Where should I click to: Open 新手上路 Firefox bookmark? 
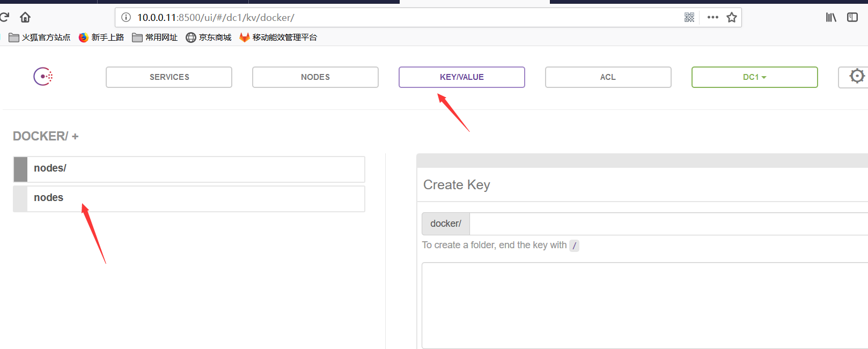pos(101,37)
